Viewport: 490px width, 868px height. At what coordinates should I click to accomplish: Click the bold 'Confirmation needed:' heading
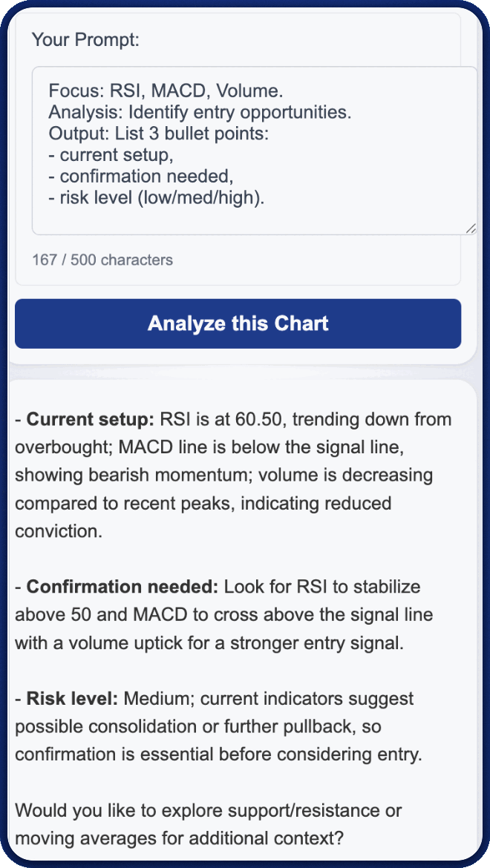122,587
